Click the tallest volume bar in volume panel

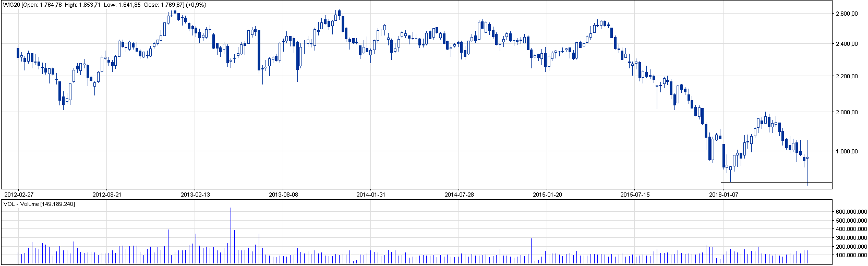tap(231, 235)
